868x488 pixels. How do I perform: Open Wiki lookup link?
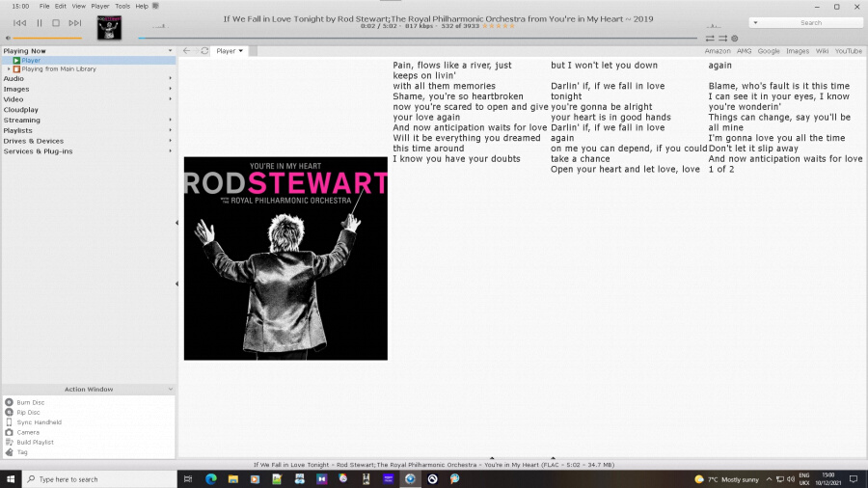click(x=822, y=51)
